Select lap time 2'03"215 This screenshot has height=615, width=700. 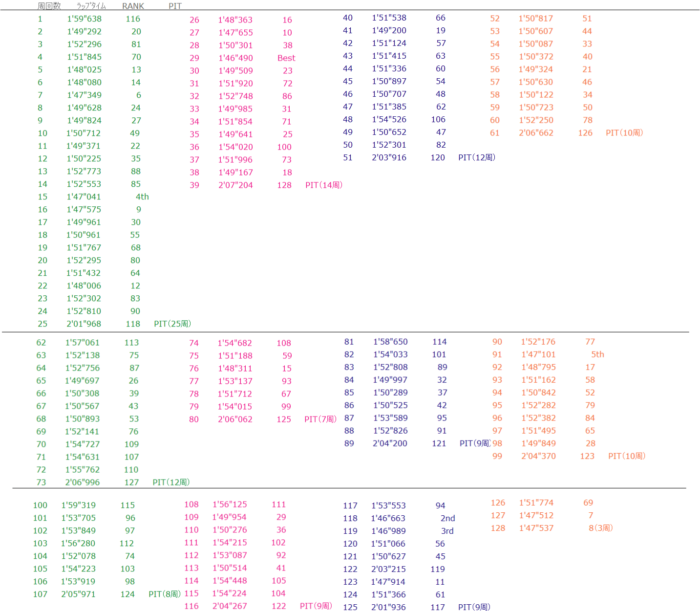tap(388, 569)
